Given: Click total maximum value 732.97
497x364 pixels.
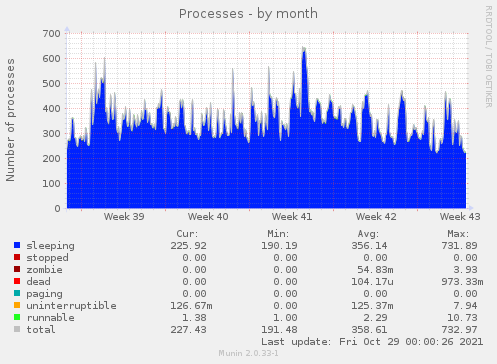Looking at the screenshot, I should [459, 330].
